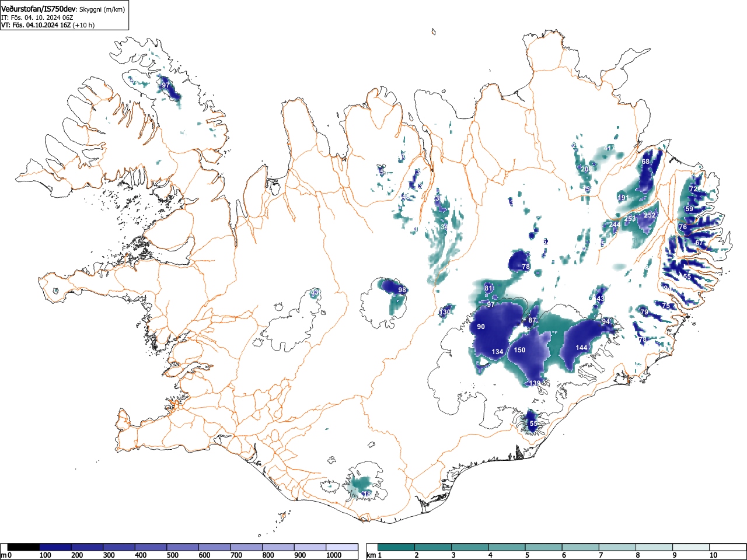This screenshot has width=747, height=560.
Task: Click the '1000' tick on the metre scale
Action: coord(333,555)
